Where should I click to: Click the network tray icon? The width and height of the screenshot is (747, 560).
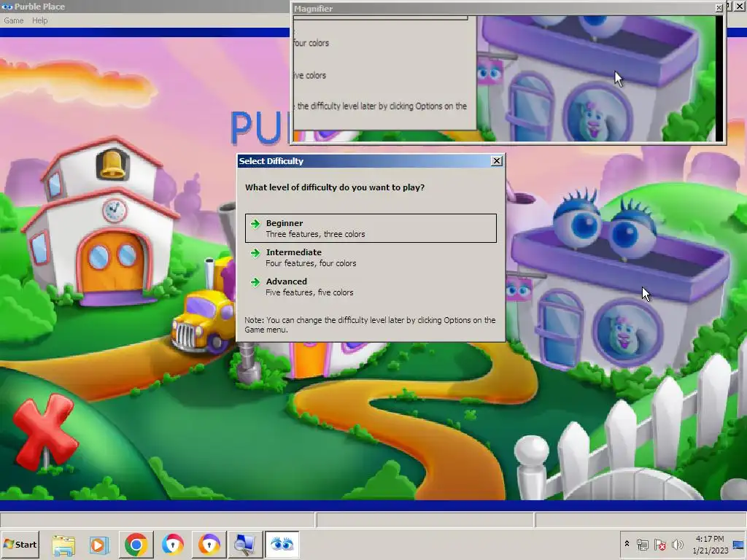click(642, 544)
